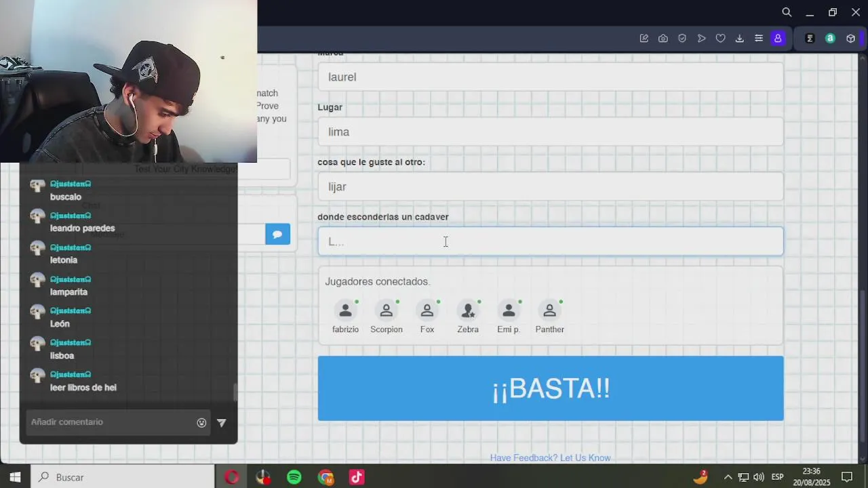Open Opera browser from the taskbar
The image size is (868, 488).
232,477
